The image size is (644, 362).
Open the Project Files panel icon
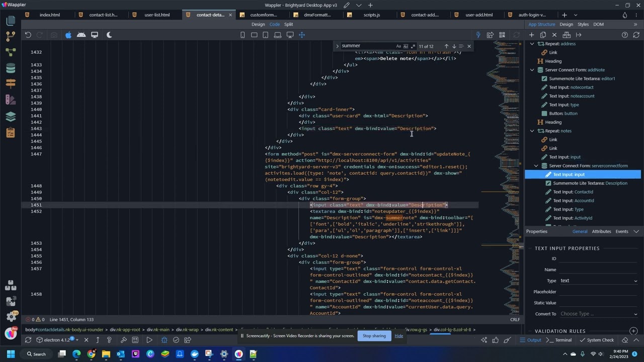(11, 21)
